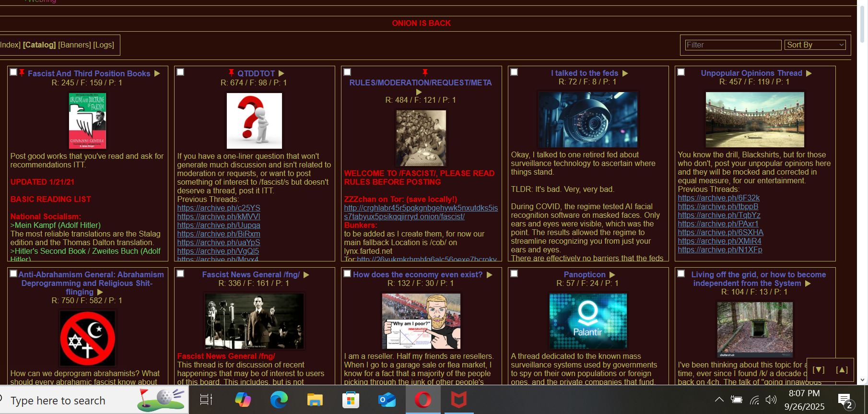
Task: Open the archive.ph/c25YS link
Action: coord(219,208)
